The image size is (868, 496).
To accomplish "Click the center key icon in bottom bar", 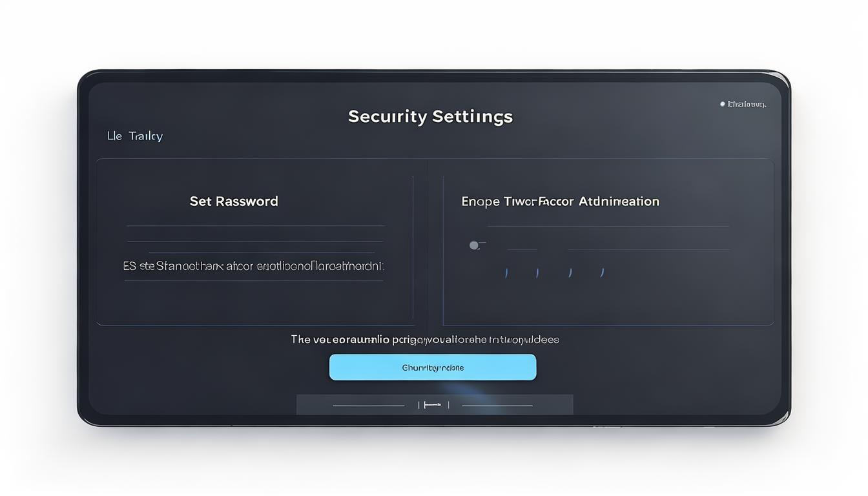I will (x=433, y=405).
